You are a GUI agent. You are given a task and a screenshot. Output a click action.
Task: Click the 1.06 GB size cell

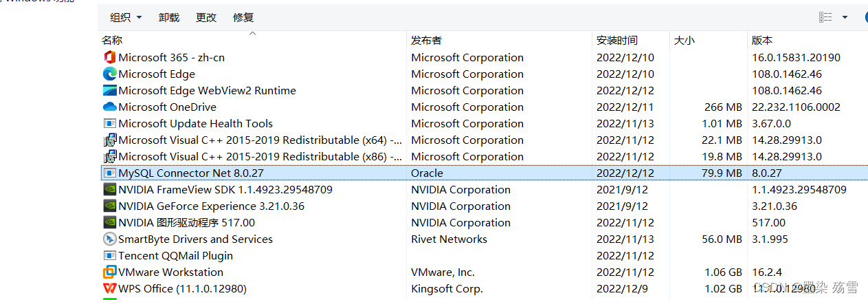coord(723,272)
